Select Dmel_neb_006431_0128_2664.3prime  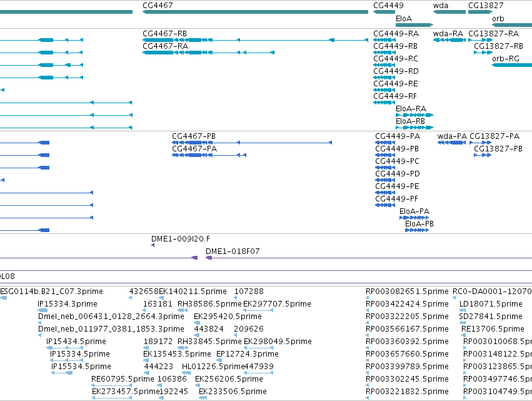pos(39,323)
